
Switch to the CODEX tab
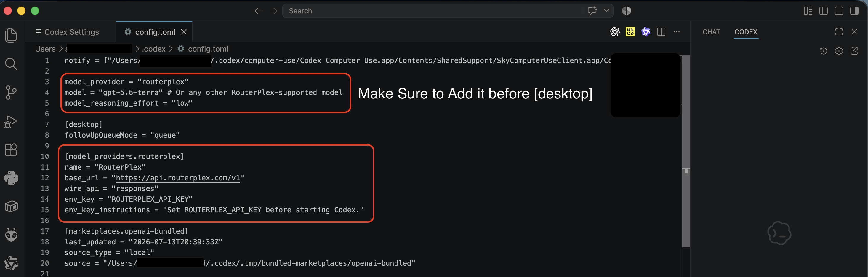(745, 32)
